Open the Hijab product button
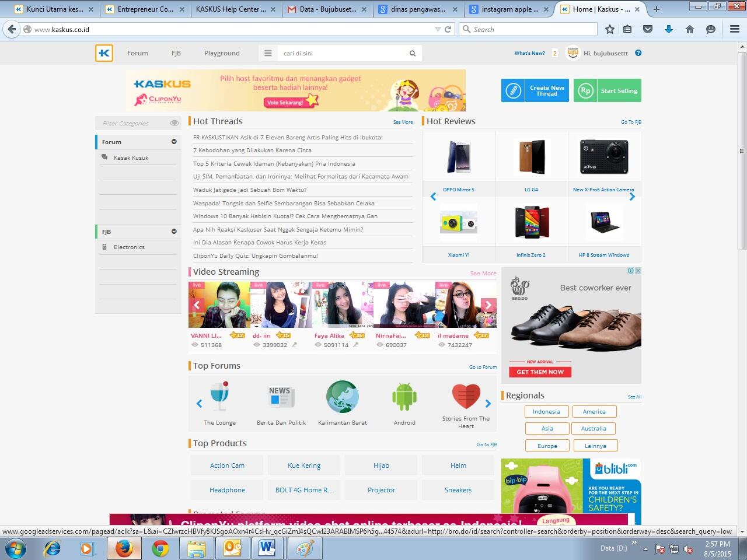The width and height of the screenshot is (747, 560). pos(381,466)
